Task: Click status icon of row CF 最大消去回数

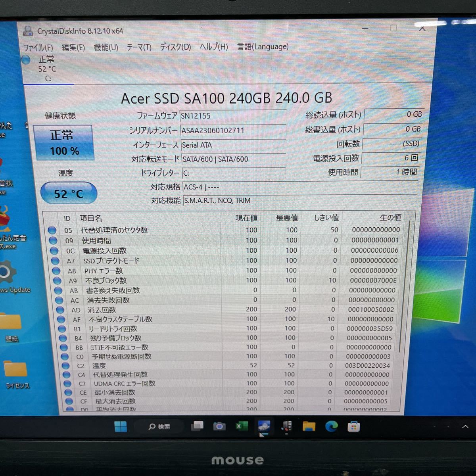Action: (69, 401)
